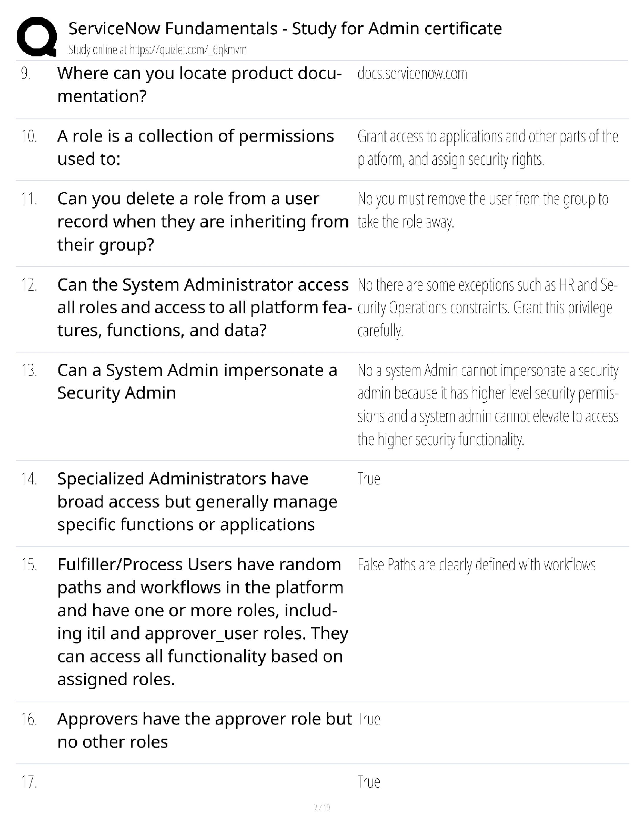Select question 11 about deleting an inherited role

click(x=202, y=221)
